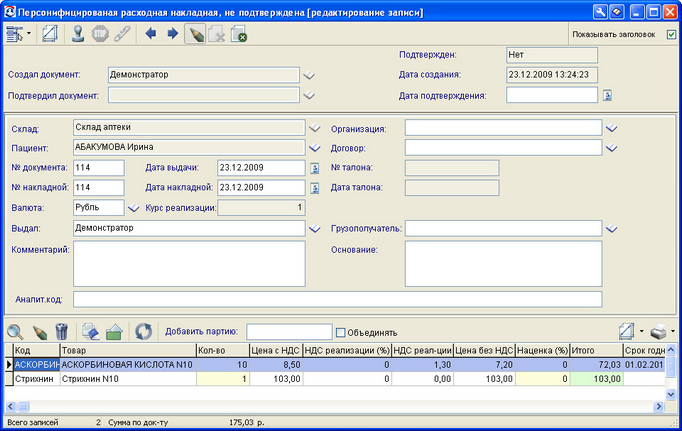Image resolution: width=682 pixels, height=431 pixels.
Task: Click the printer icon above grid
Action: (659, 332)
